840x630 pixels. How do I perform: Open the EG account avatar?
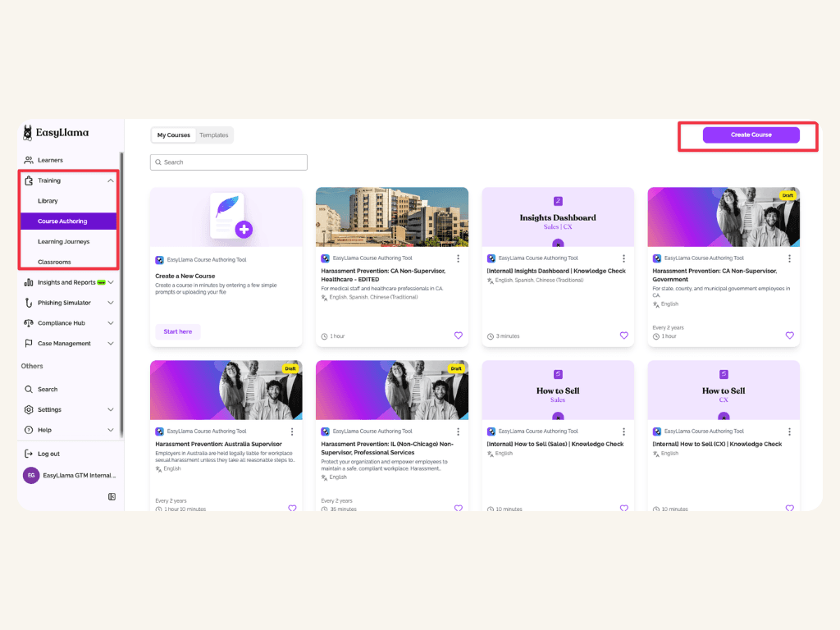[x=31, y=475]
